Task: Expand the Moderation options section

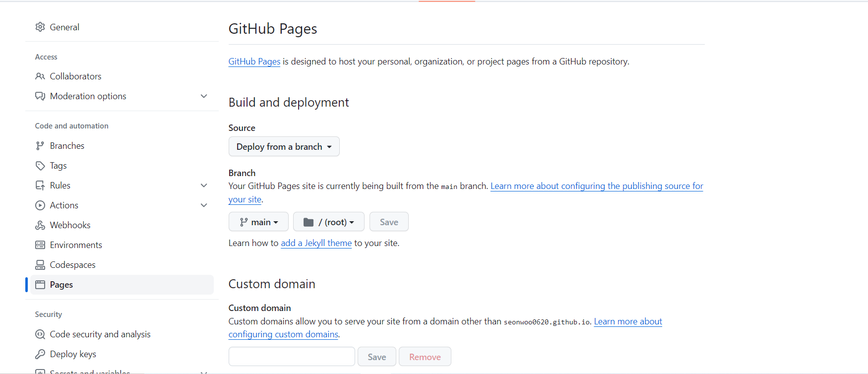Action: 204,96
